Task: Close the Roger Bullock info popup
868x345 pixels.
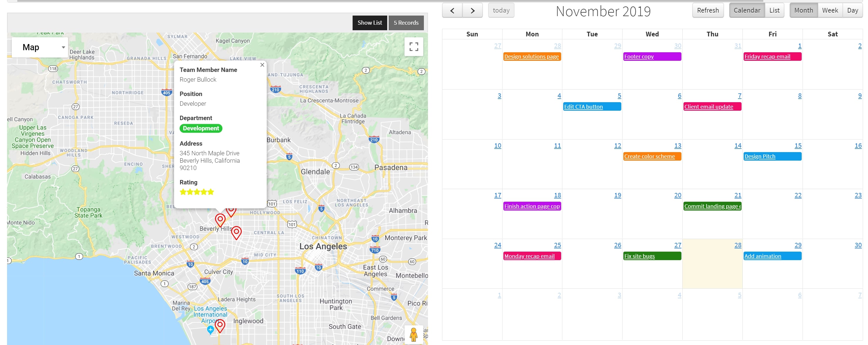Action: [x=262, y=64]
